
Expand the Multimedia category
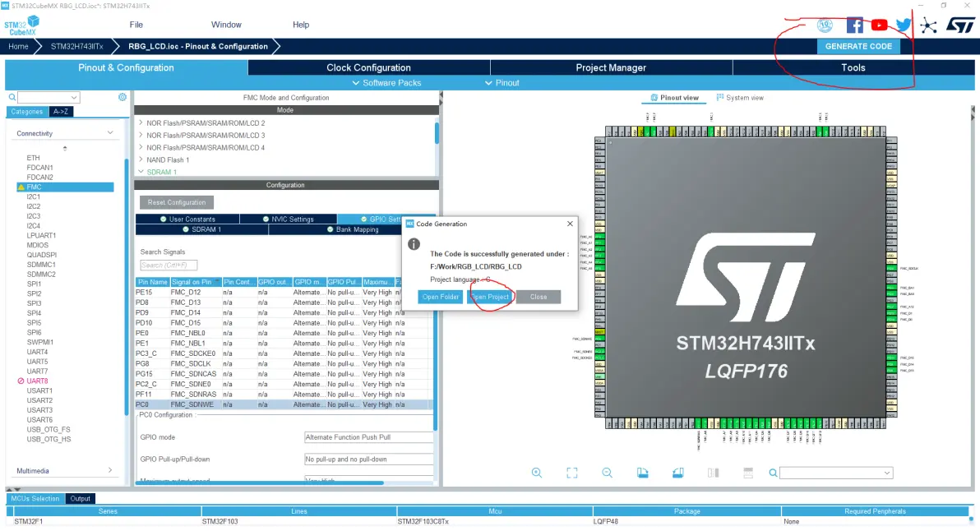(110, 471)
